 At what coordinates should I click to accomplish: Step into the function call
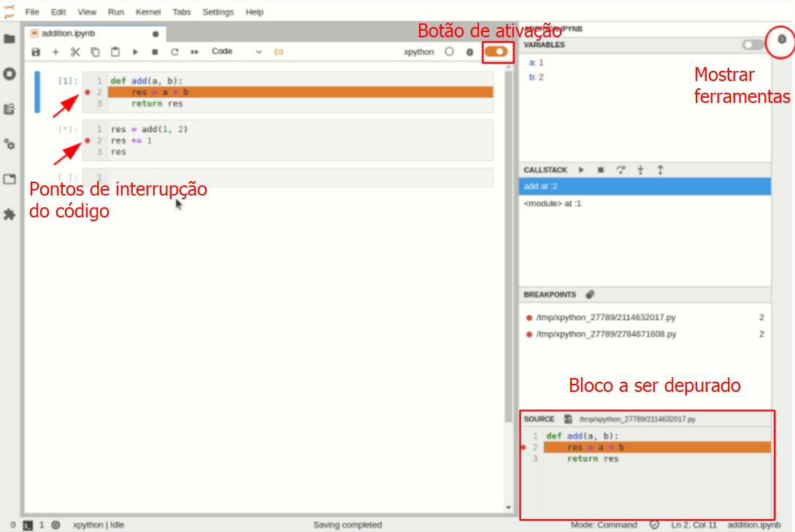point(640,170)
